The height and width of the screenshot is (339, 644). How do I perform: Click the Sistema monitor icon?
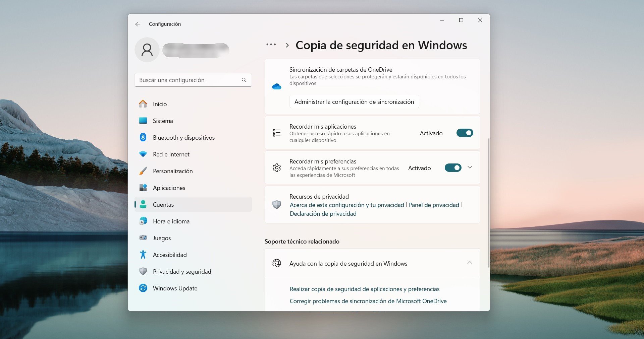[143, 121]
